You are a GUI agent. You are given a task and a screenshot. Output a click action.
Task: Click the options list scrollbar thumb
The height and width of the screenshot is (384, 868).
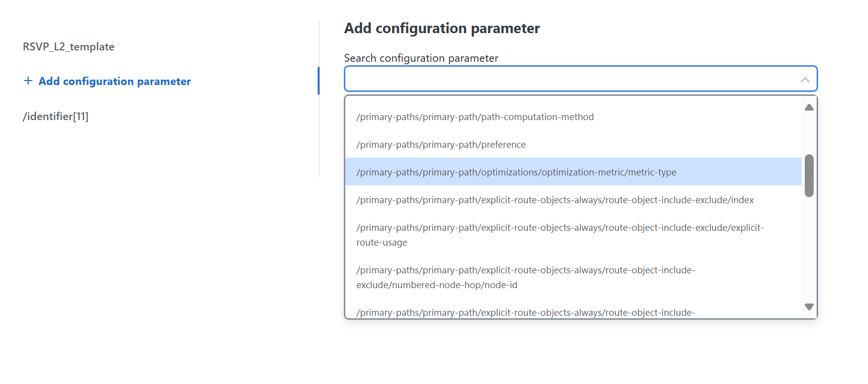click(x=809, y=176)
